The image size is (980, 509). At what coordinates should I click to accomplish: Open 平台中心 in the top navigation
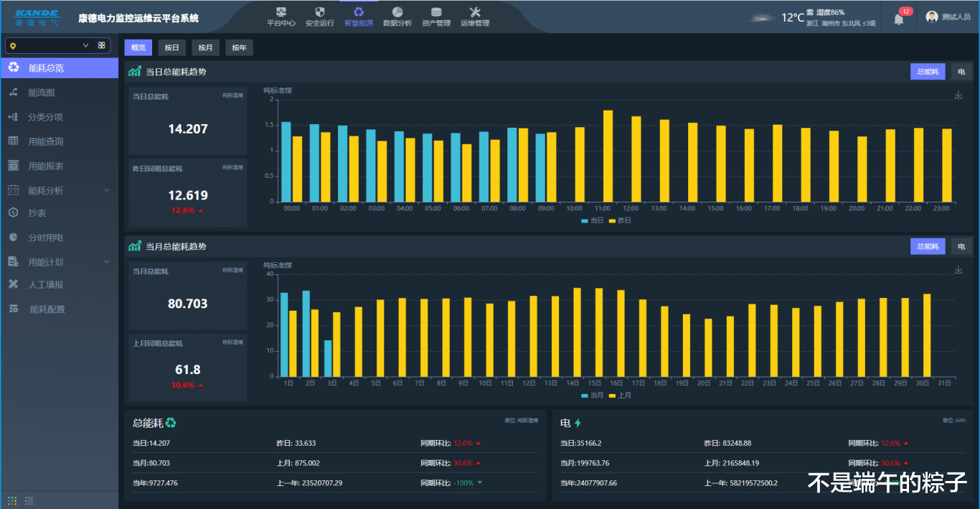(x=281, y=17)
